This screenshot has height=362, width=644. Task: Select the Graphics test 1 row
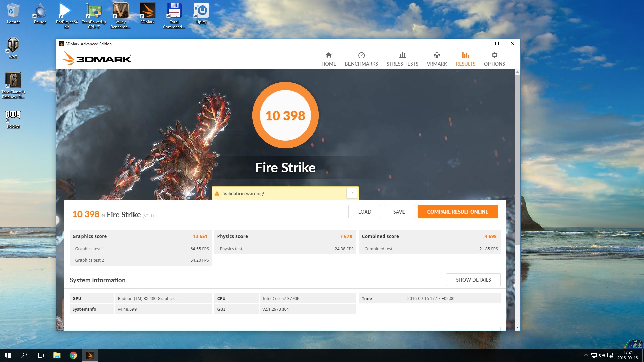pos(141,249)
